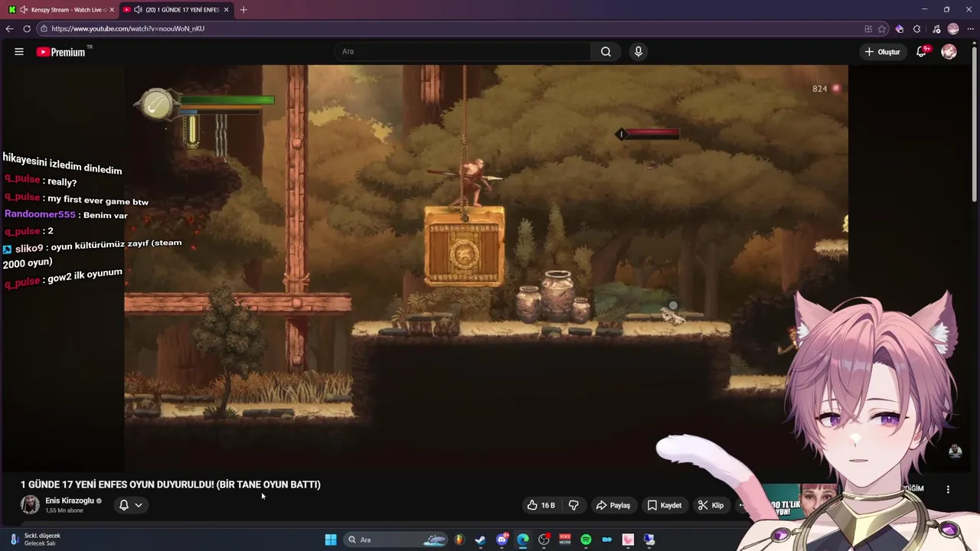Start voice search with microphone icon
The height and width of the screenshot is (551, 980).
pyautogui.click(x=639, y=51)
